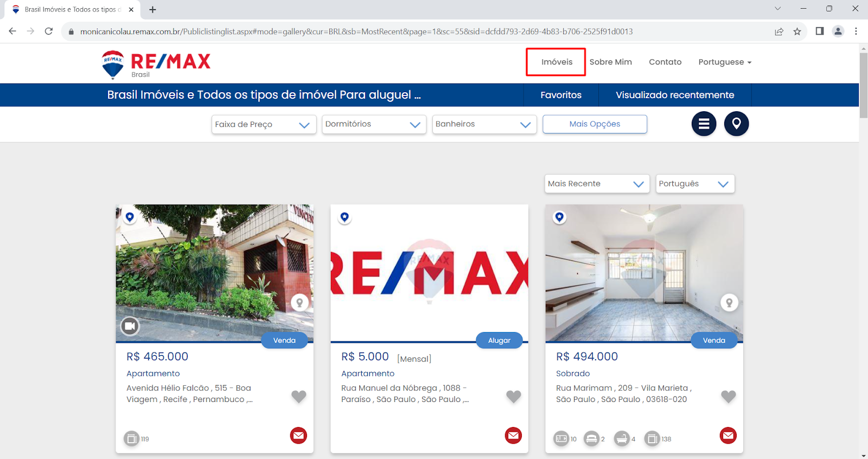The image size is (868, 459).
Task: Expand Dormitórios dropdown
Action: click(374, 124)
